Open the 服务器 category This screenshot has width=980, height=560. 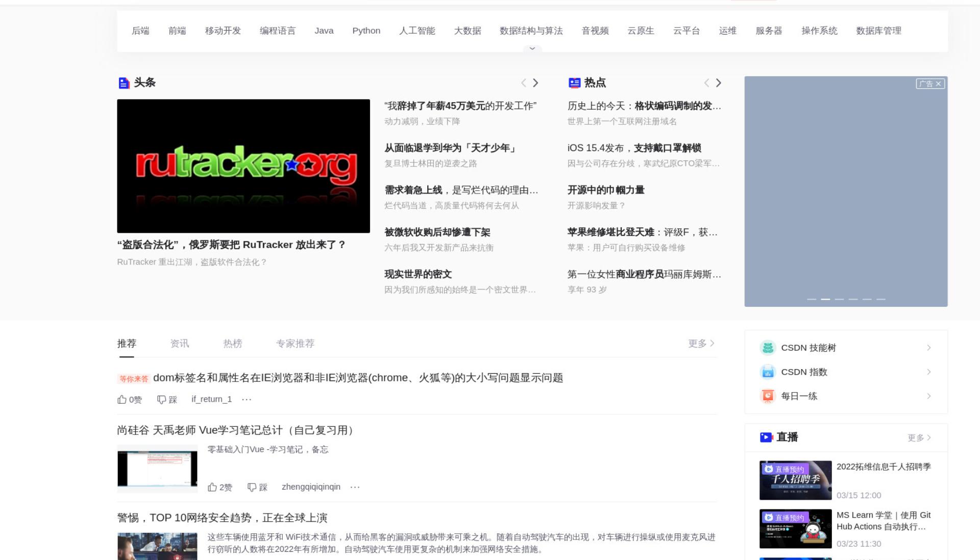(x=769, y=31)
